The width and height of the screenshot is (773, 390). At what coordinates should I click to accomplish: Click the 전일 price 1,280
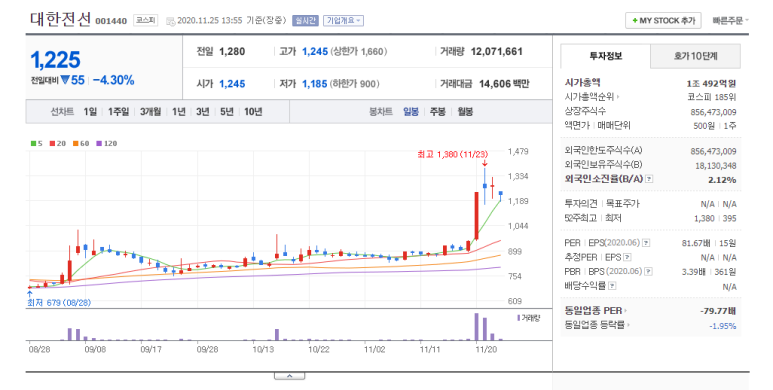232,51
